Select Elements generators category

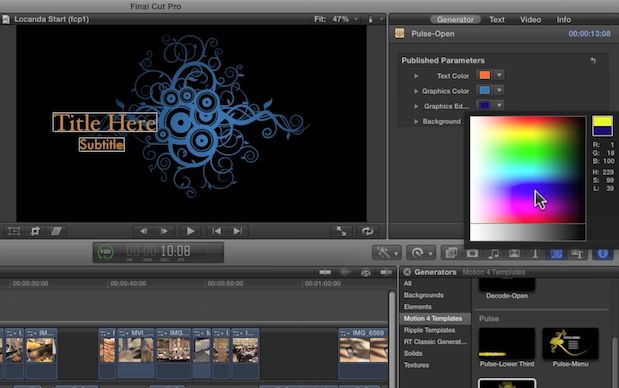pyautogui.click(x=417, y=307)
